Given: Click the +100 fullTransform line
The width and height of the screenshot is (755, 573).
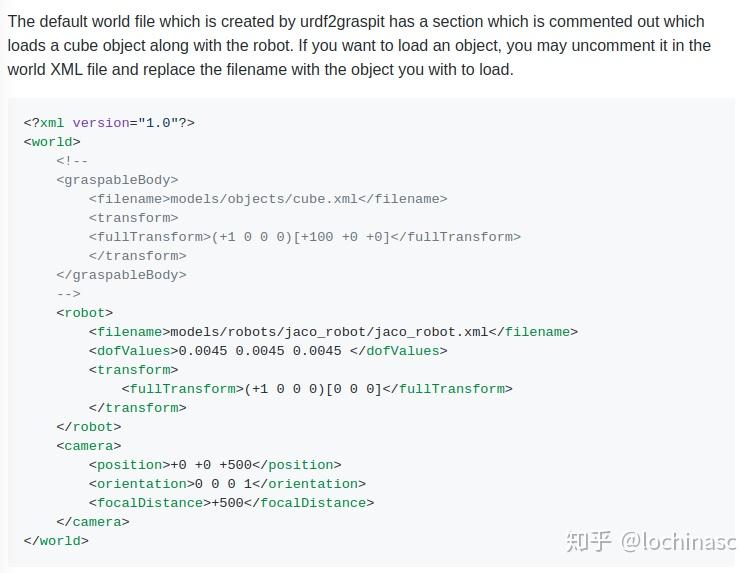Looking at the screenshot, I should (304, 237).
